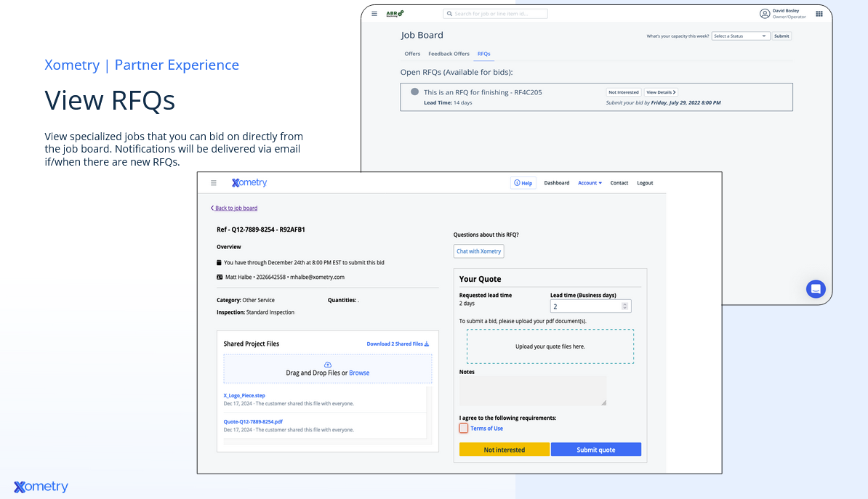
Task: Open the Terms of Use link
Action: pyautogui.click(x=486, y=429)
